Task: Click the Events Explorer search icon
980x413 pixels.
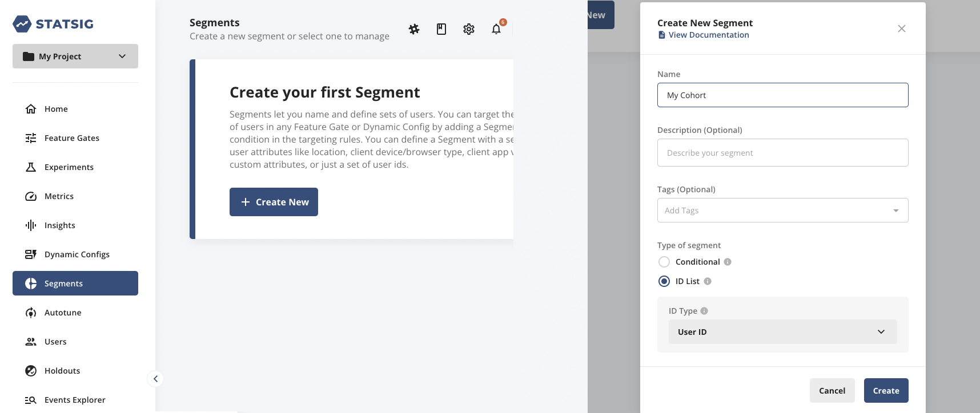Action: pos(31,400)
